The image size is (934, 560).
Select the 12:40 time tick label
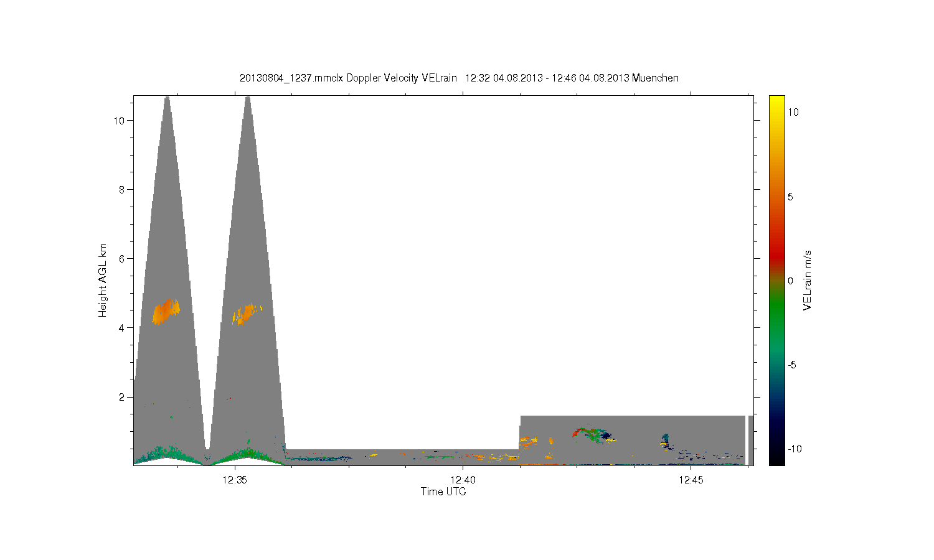coord(463,480)
